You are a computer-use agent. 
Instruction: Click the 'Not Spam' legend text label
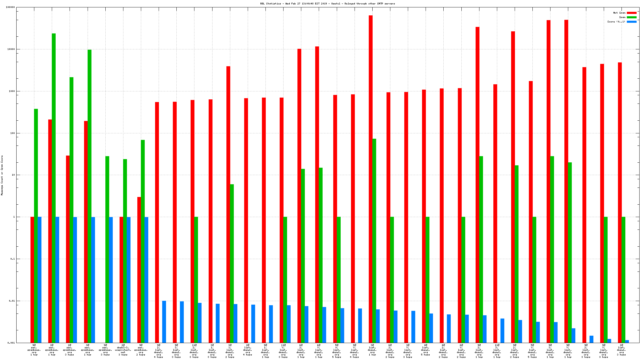[x=619, y=13]
